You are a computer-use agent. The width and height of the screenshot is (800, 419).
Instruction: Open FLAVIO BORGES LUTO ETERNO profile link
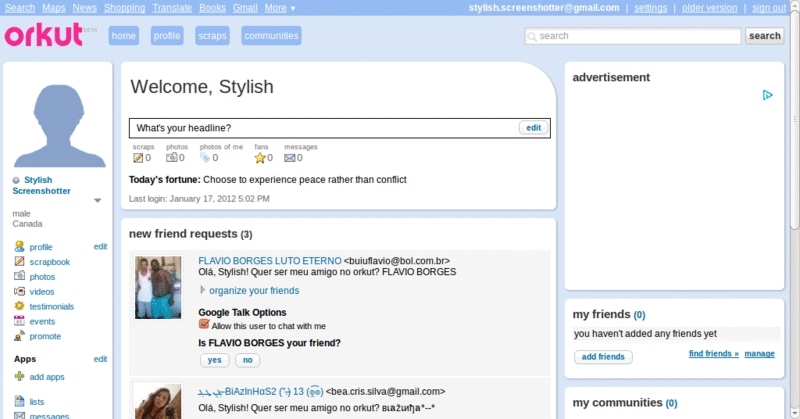click(x=270, y=261)
